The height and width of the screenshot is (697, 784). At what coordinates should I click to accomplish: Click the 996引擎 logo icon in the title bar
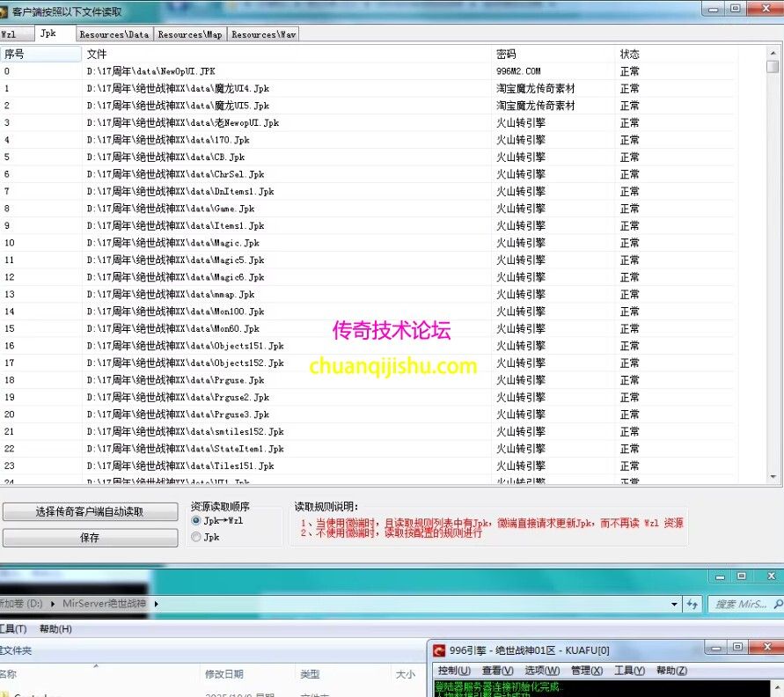tap(437, 651)
